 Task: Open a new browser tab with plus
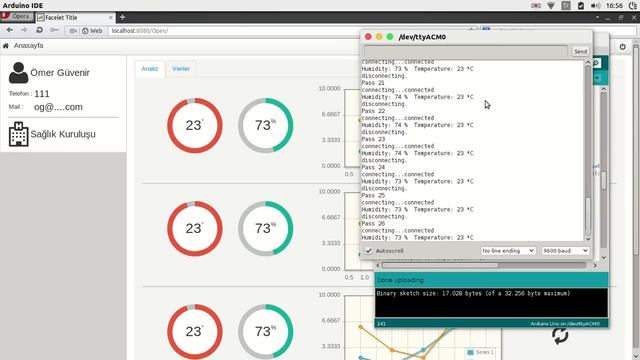click(122, 17)
